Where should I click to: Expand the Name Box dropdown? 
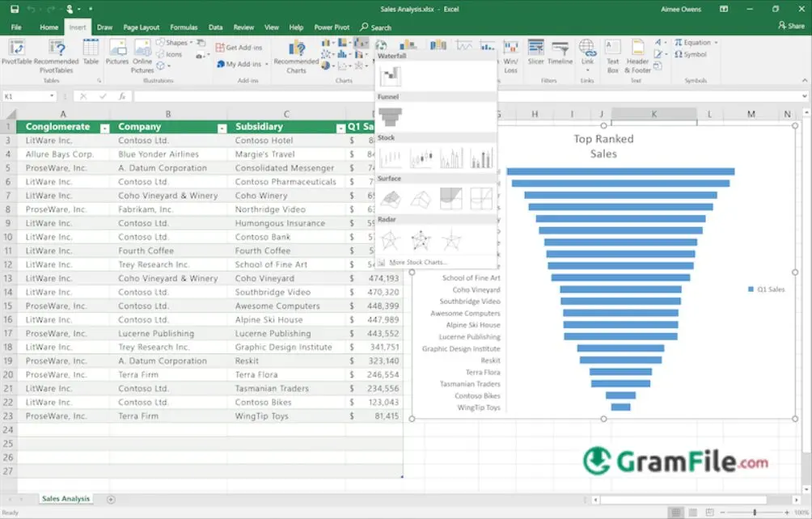click(x=52, y=96)
